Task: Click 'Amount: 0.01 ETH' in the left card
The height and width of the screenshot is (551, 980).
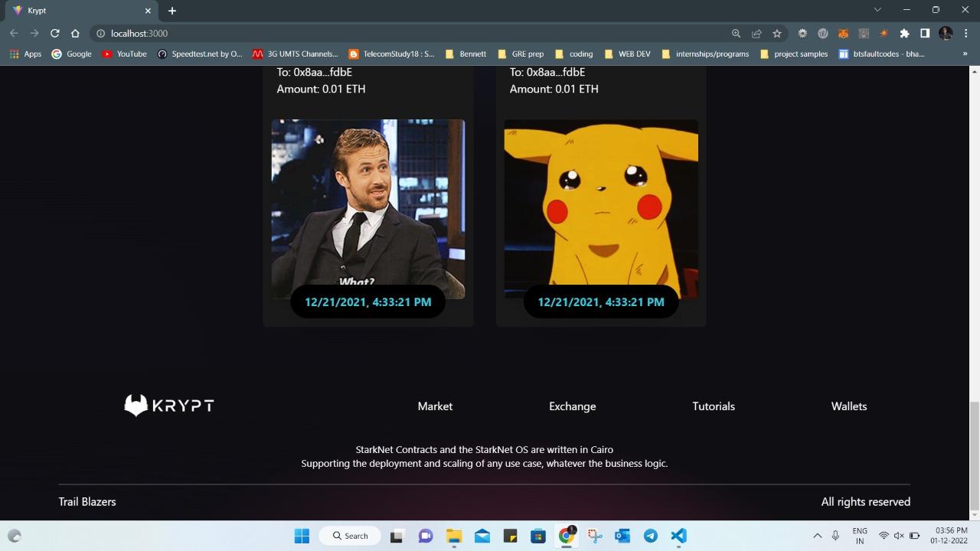Action: click(321, 89)
